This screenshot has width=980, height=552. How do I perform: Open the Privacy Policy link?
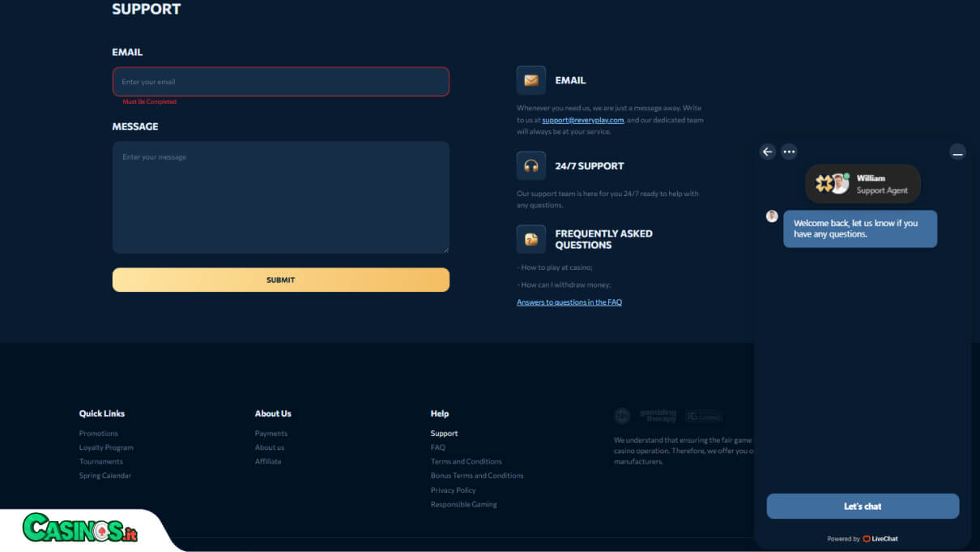pyautogui.click(x=454, y=490)
